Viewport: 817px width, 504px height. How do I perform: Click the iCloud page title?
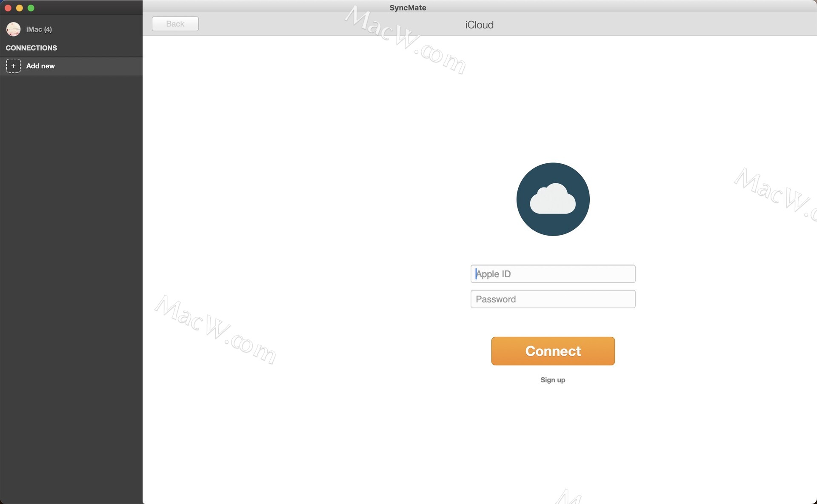[x=479, y=25]
